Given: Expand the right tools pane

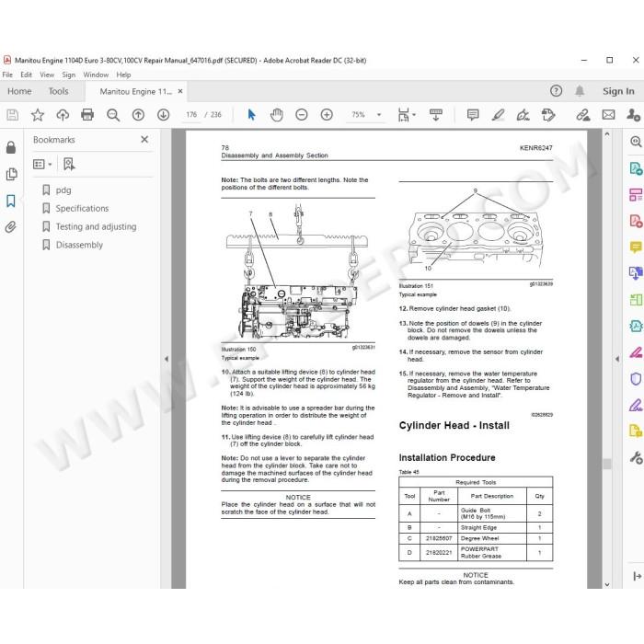Looking at the screenshot, I should 637,576.
